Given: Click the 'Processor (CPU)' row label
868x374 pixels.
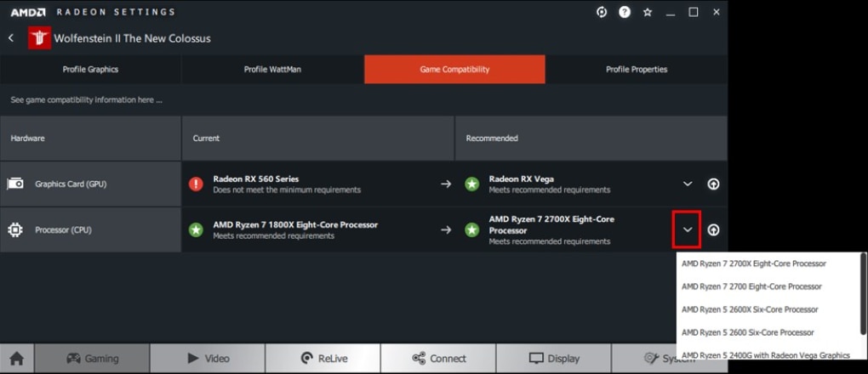Looking at the screenshot, I should (63, 230).
